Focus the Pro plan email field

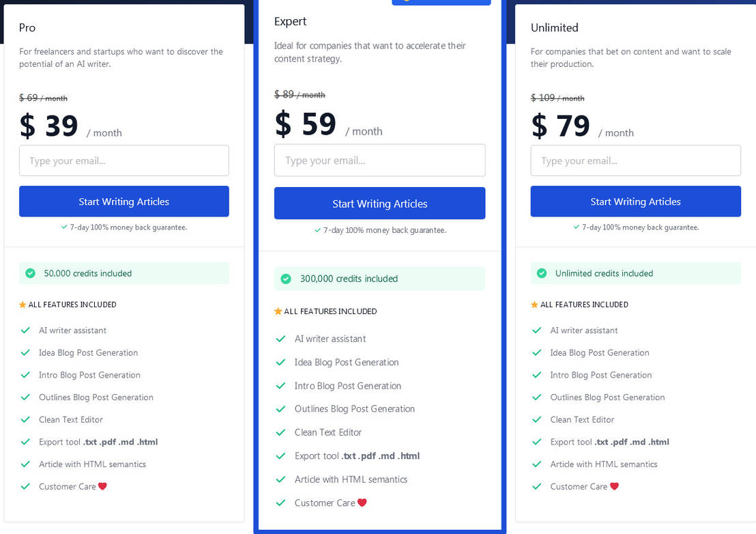pos(124,160)
